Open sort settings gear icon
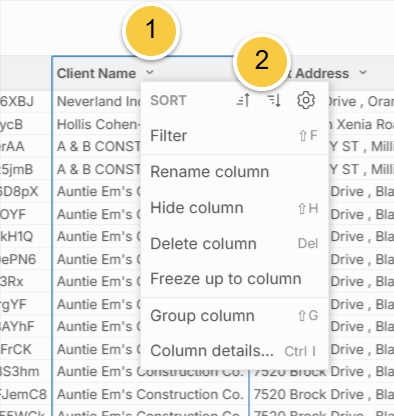This screenshot has width=394, height=416. click(x=305, y=100)
